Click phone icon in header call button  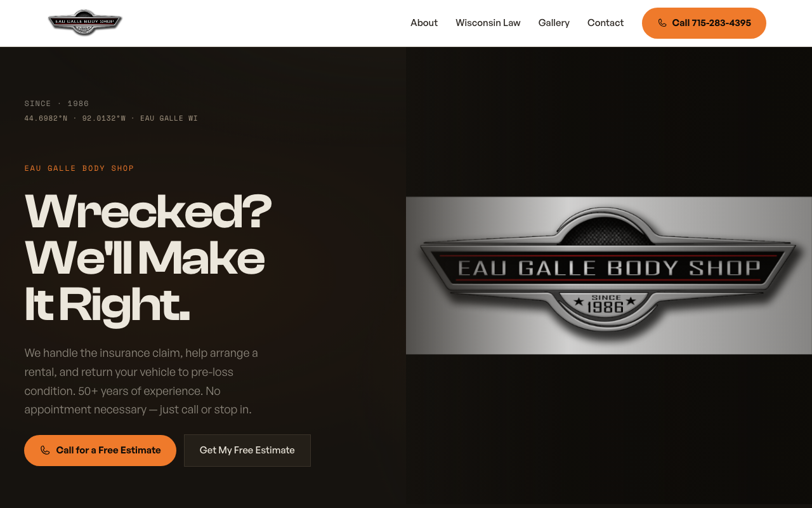662,23
